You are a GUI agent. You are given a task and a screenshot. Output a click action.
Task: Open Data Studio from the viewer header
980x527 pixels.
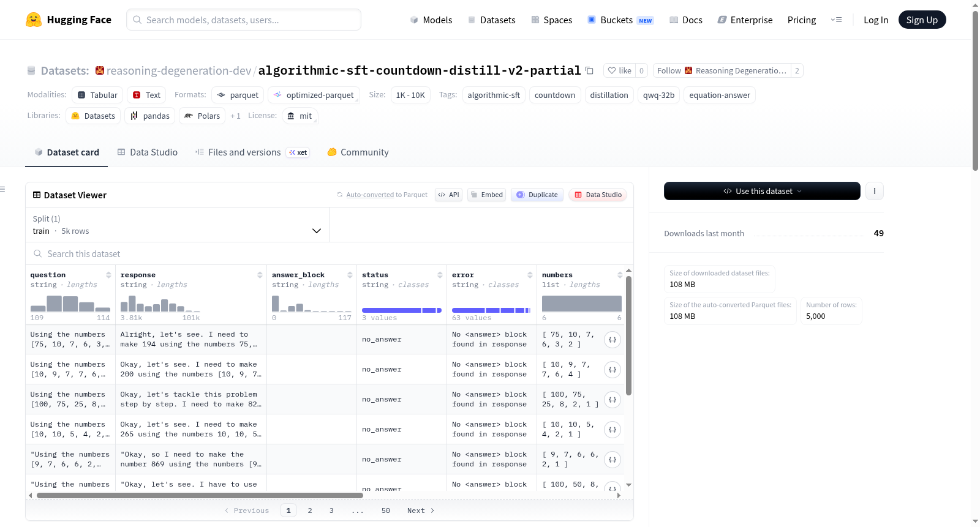pyautogui.click(x=598, y=195)
